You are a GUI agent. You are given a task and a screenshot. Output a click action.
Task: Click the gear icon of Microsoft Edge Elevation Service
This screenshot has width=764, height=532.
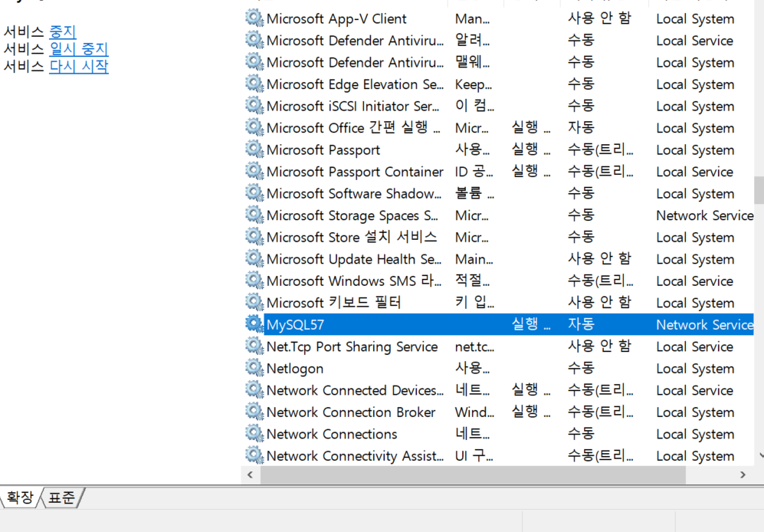[254, 84]
